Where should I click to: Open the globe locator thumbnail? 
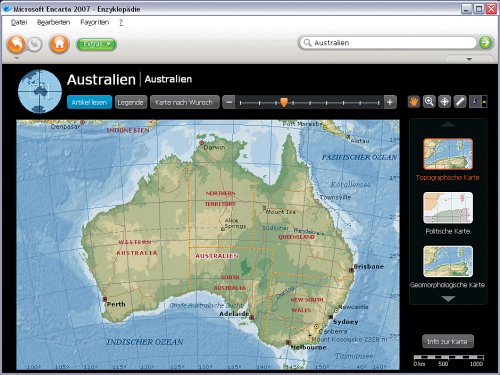[40, 91]
